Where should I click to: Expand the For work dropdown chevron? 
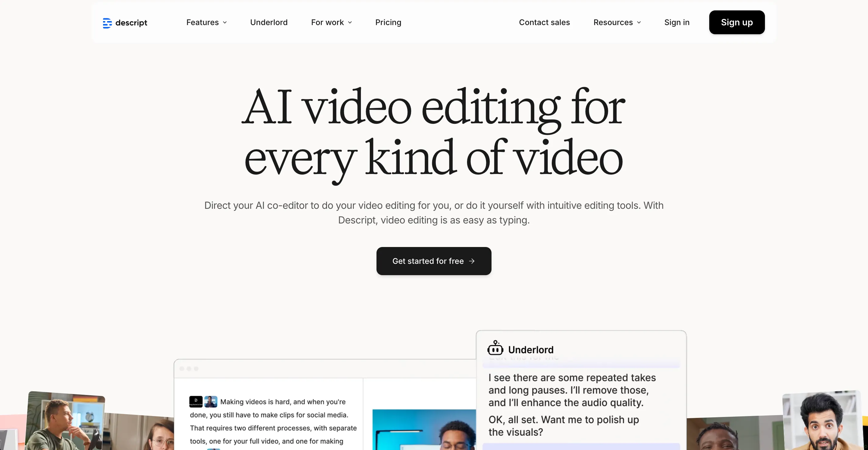click(x=350, y=23)
